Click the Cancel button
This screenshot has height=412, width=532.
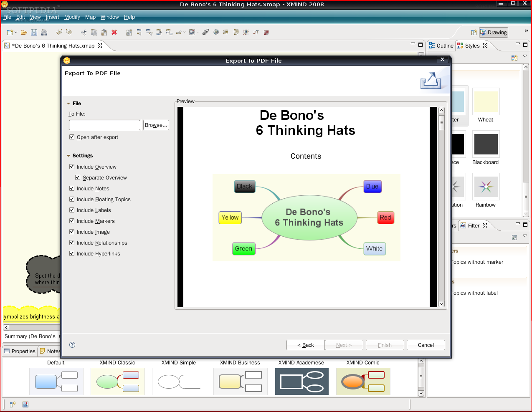pos(426,345)
